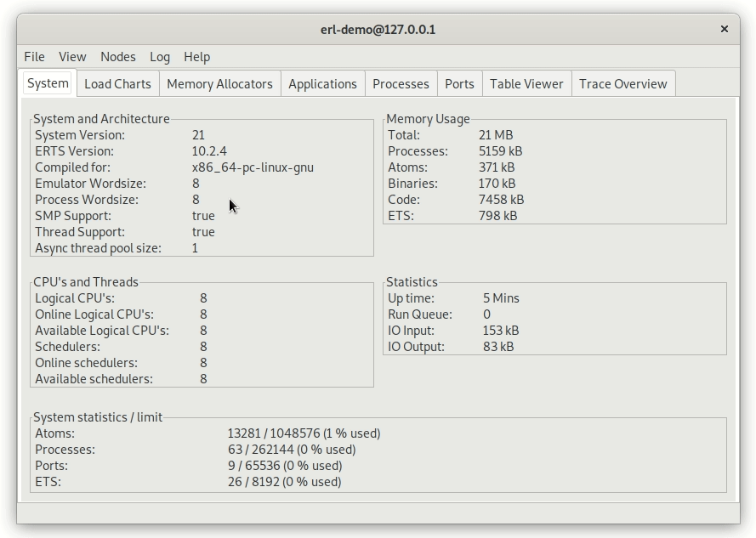
Task: Click the Atoms limit 13281 / 1048576 value
Action: (x=304, y=433)
